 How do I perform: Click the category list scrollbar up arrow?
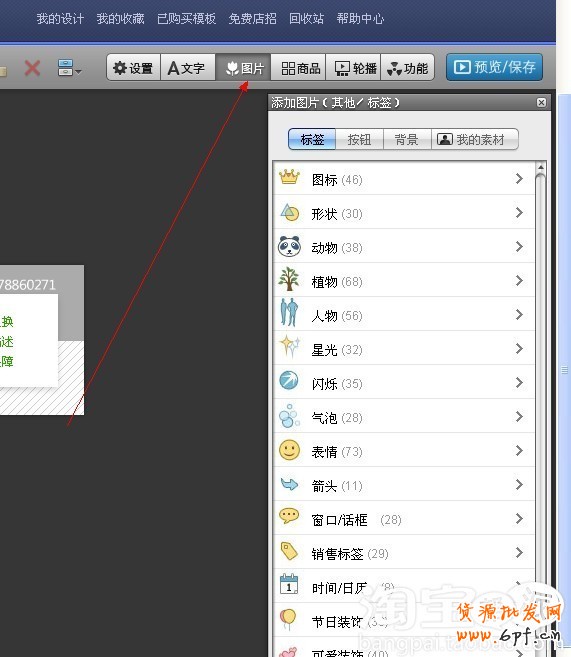(x=540, y=168)
